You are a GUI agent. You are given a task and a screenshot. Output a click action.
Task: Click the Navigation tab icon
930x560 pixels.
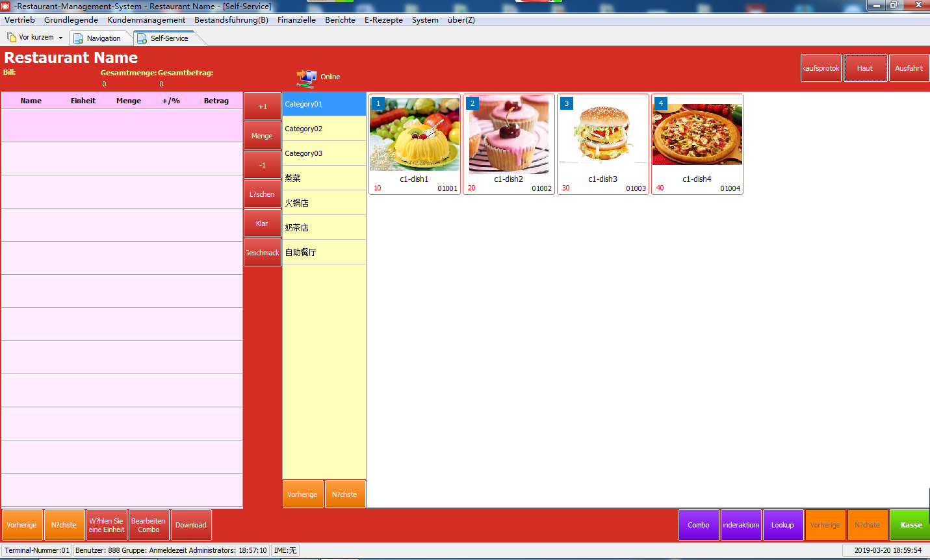tap(79, 38)
